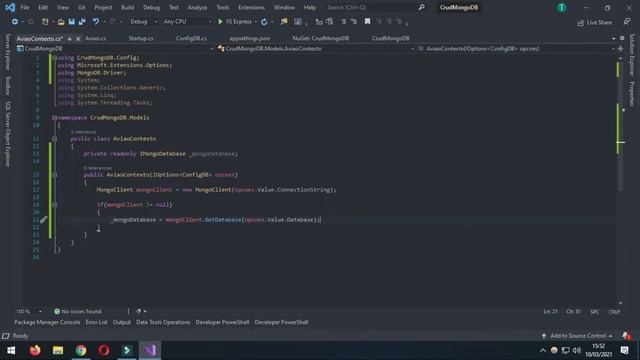
Task: Open the Windows Start menu
Action: pos(11,350)
